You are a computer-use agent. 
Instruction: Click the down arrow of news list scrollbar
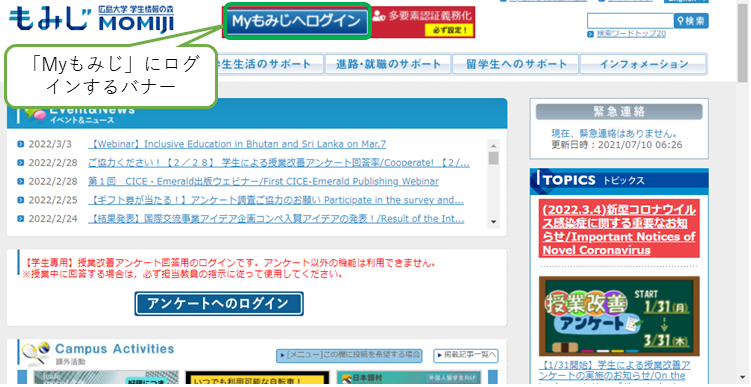point(493,222)
